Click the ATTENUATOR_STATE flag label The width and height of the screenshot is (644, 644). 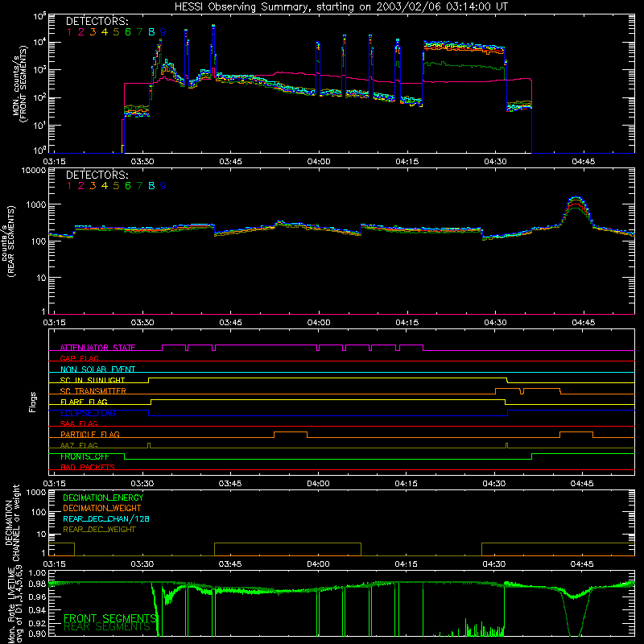click(x=97, y=348)
